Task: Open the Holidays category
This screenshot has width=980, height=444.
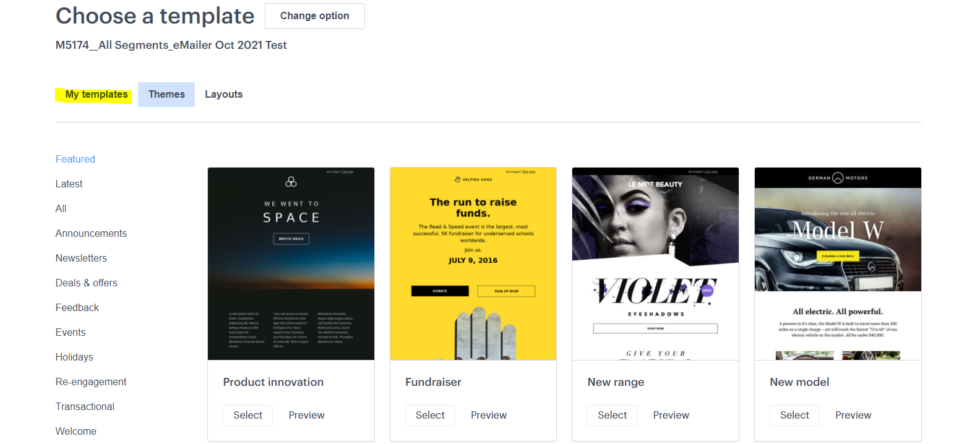Action: (x=74, y=357)
